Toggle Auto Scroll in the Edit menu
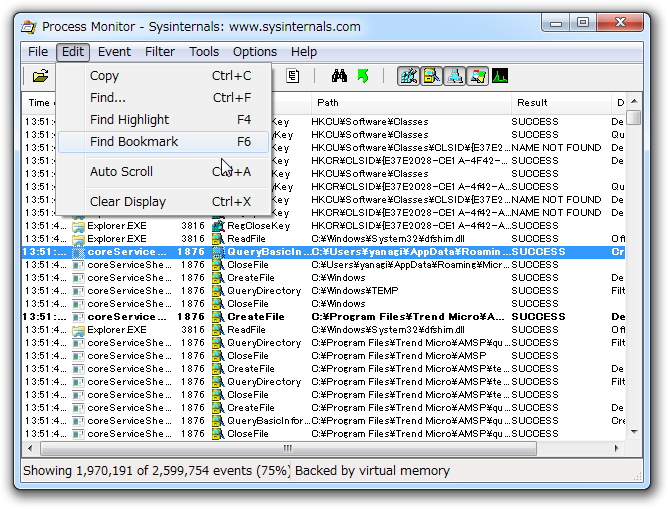This screenshot has height=509, width=668. point(164,172)
